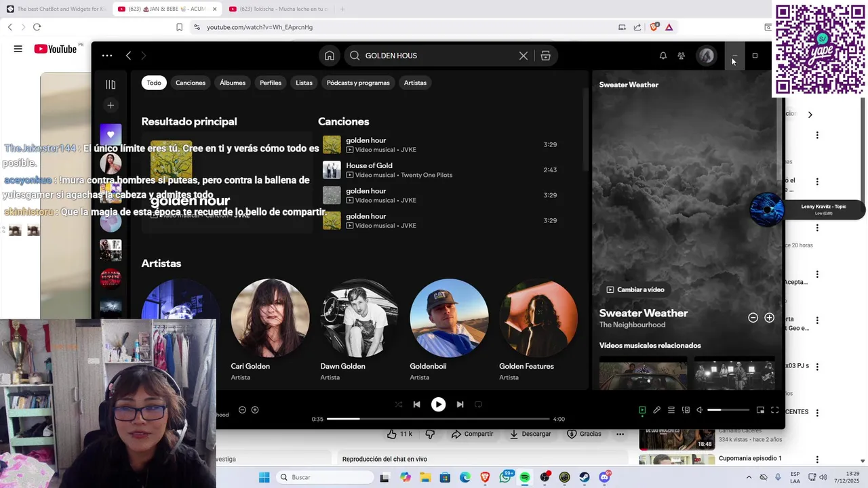Viewport: 868px width, 488px height.
Task: Open Discord from the taskbar
Action: tap(604, 477)
